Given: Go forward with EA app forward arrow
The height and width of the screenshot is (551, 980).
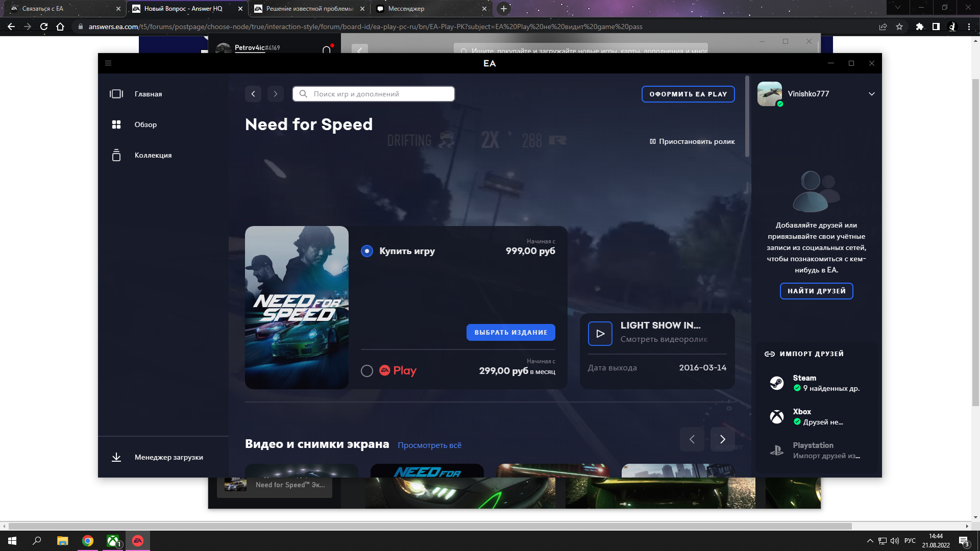Looking at the screenshot, I should click(276, 94).
